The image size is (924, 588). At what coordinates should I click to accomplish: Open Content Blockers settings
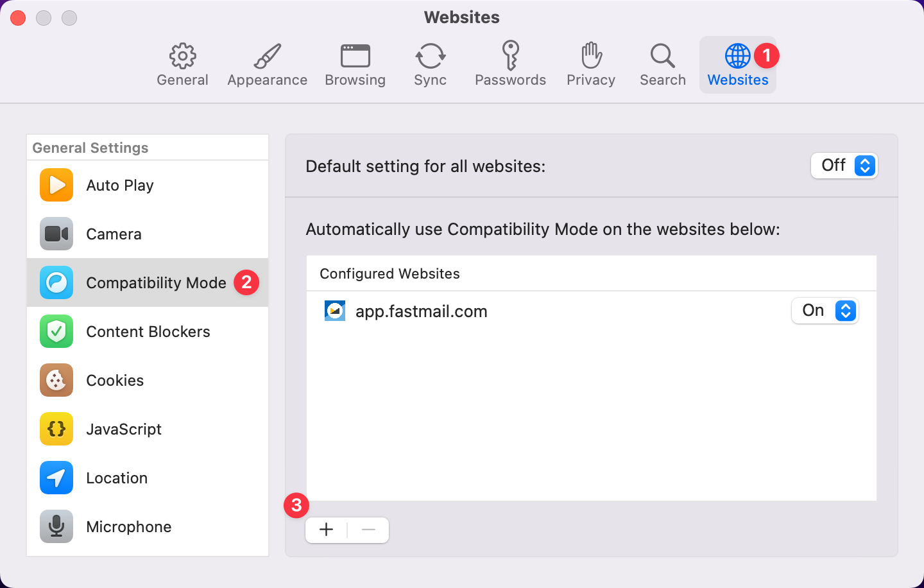[56, 331]
